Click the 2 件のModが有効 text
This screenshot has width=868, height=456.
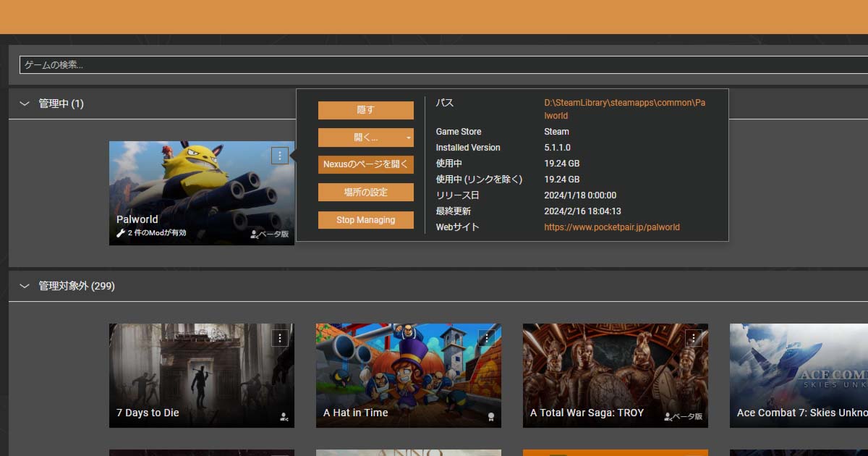click(x=157, y=233)
